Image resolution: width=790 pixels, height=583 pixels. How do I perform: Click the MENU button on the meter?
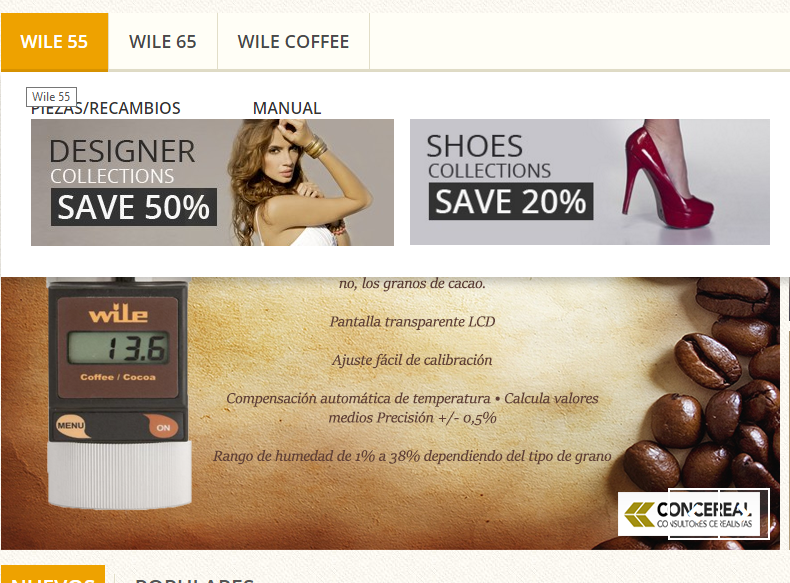pos(71,426)
